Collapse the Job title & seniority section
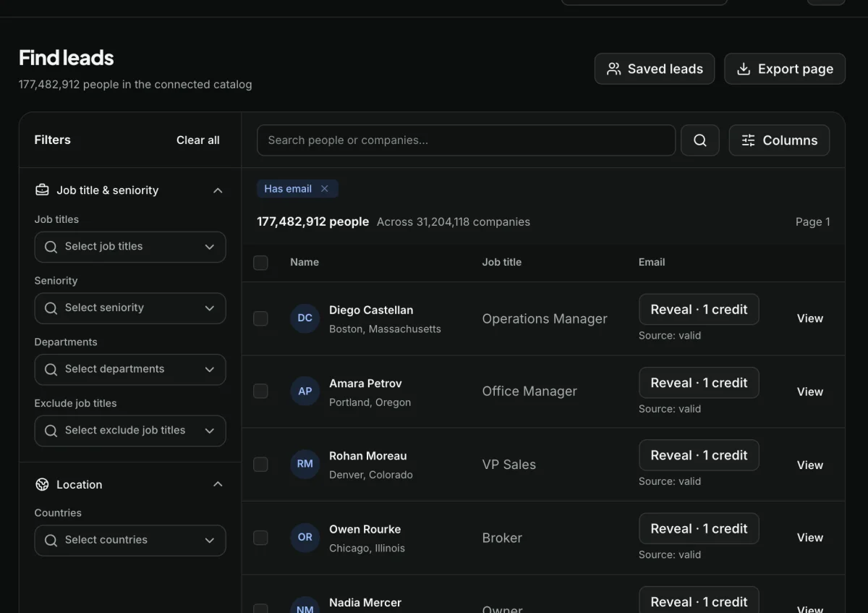Image resolution: width=868 pixels, height=613 pixels. (x=218, y=190)
